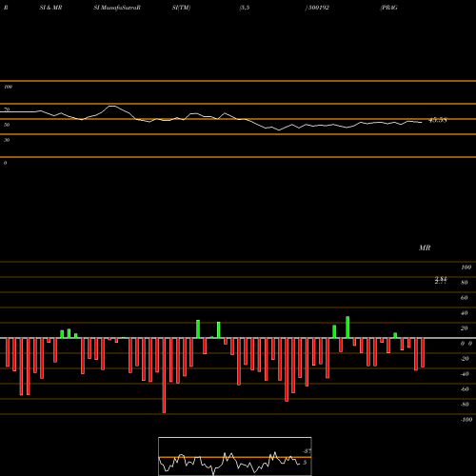The width and height of the screenshot is (476, 476).
Task: Click the '(5,5' parameter text
Action: click(x=245, y=8)
